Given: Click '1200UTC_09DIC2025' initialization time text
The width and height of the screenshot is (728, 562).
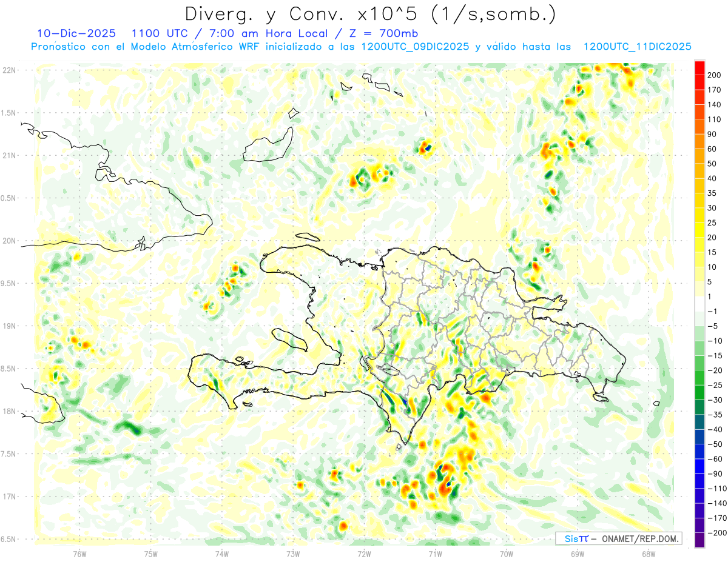Looking at the screenshot, I should [x=415, y=47].
